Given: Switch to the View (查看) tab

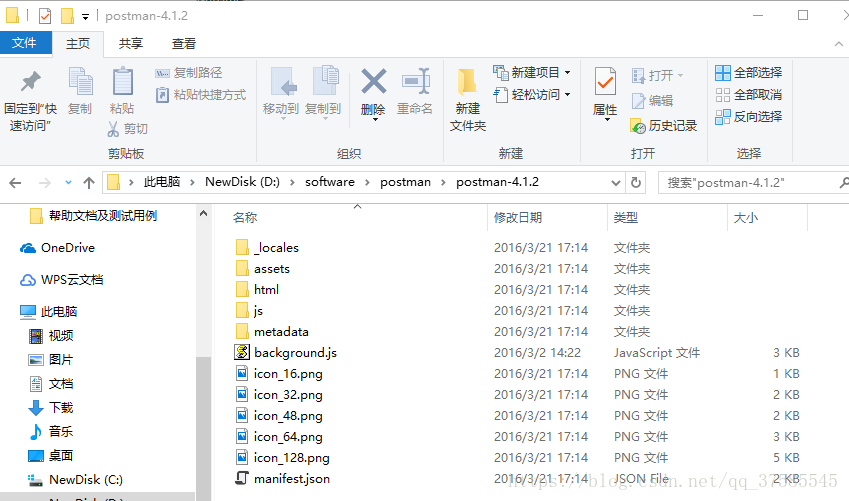Looking at the screenshot, I should click(x=184, y=44).
